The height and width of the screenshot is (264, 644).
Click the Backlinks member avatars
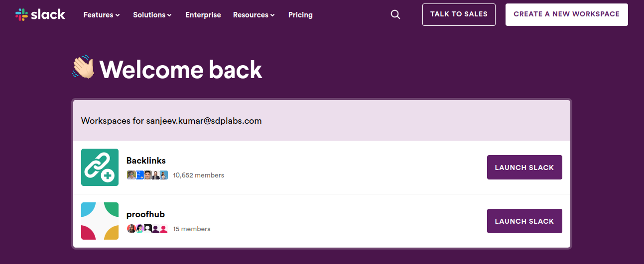point(147,175)
